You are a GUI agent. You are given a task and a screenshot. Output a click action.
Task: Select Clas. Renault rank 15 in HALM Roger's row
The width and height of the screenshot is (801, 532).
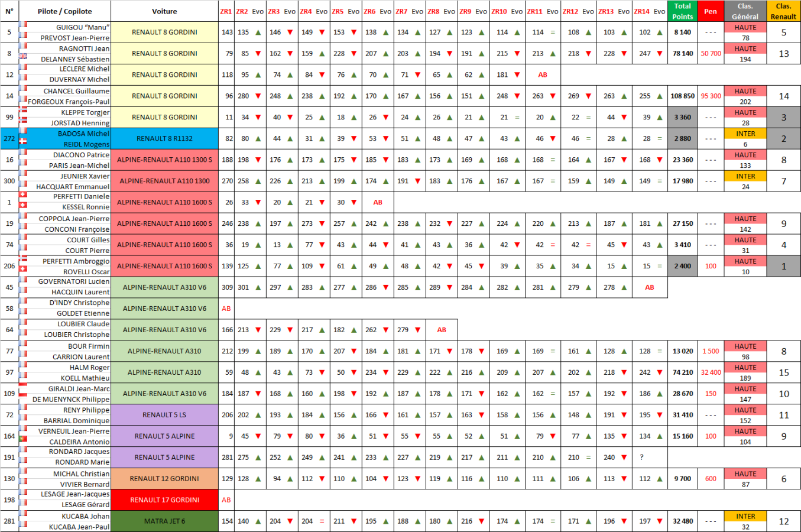point(783,372)
